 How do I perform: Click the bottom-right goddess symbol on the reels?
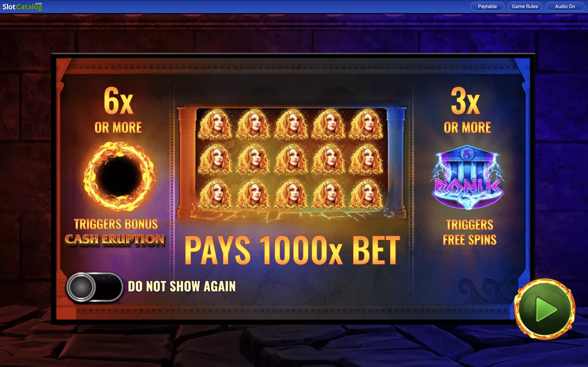[366, 195]
